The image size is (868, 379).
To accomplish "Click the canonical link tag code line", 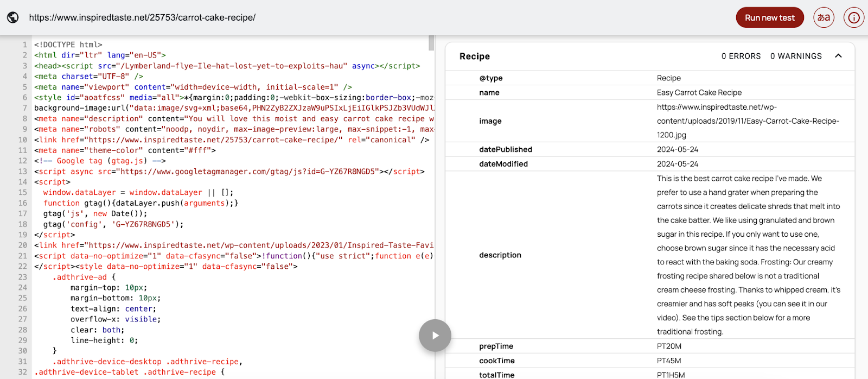I will tap(232, 140).
